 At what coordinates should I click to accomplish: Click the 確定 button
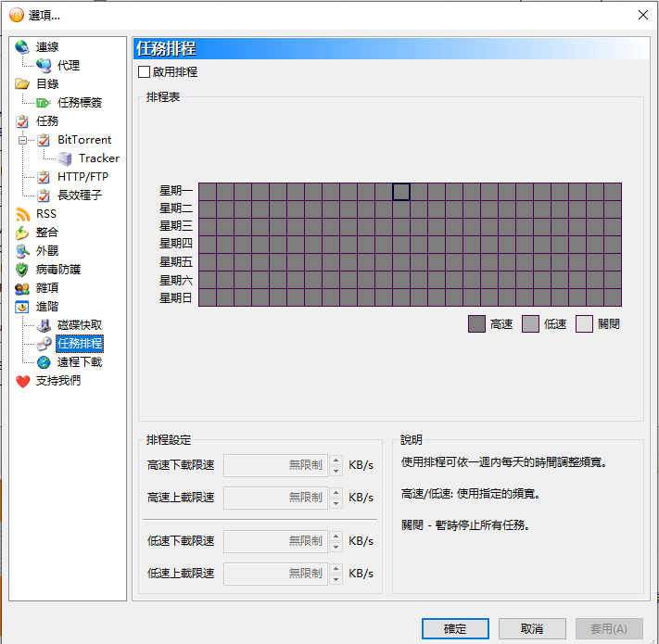coord(455,628)
